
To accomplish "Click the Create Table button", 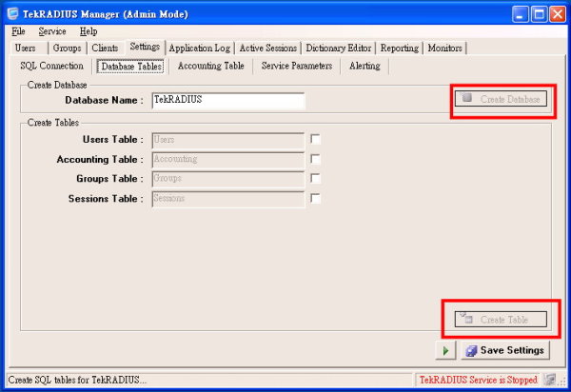I will pyautogui.click(x=502, y=319).
